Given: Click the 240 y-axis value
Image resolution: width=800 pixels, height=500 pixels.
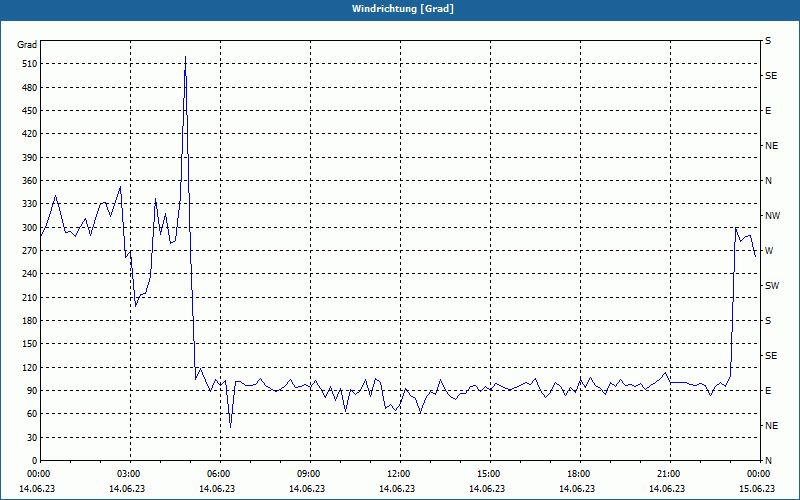Looking at the screenshot, I should coord(30,274).
